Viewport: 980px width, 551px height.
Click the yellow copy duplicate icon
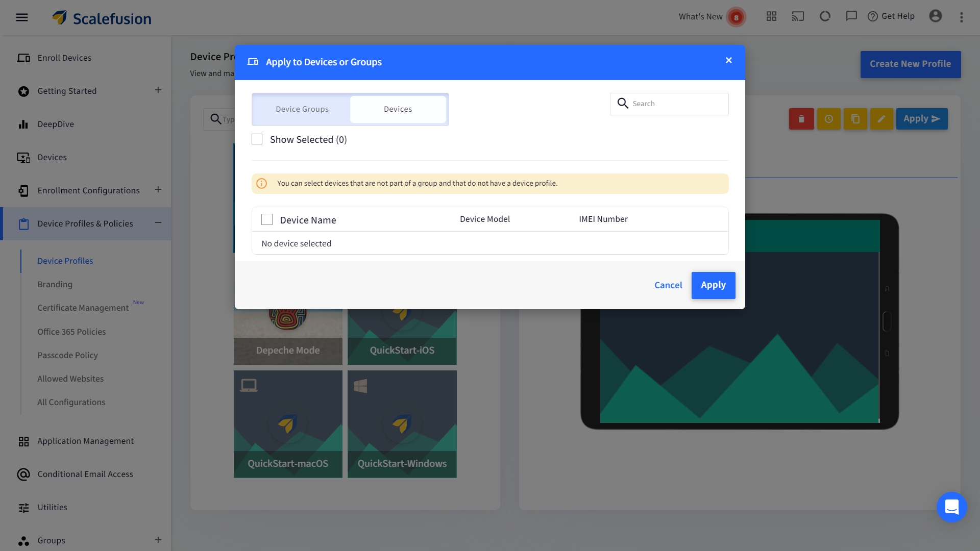tap(855, 119)
